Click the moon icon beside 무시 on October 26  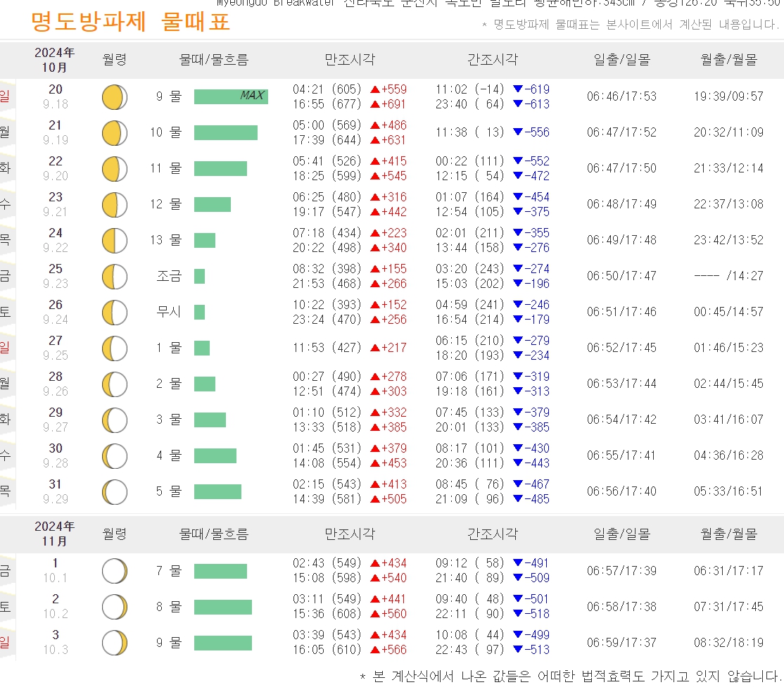point(113,312)
